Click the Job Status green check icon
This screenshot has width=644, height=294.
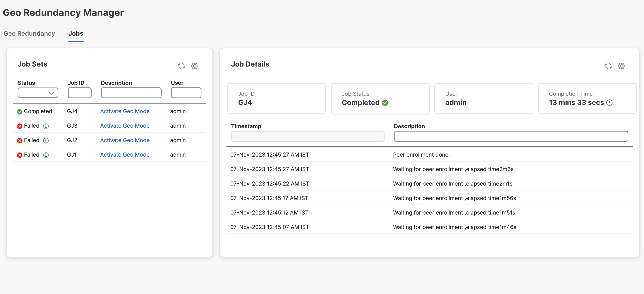pyautogui.click(x=385, y=103)
